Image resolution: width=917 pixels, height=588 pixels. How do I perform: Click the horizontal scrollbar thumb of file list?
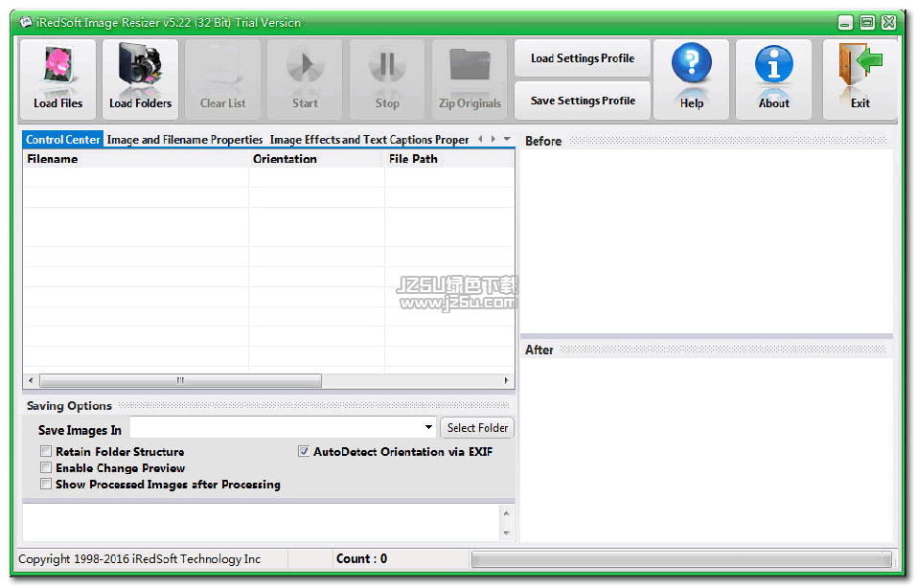pos(181,380)
